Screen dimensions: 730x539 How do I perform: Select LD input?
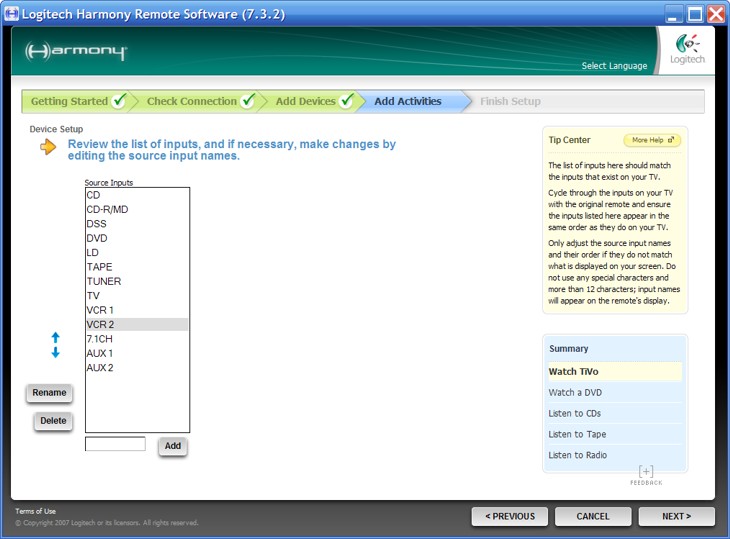pyautogui.click(x=137, y=253)
